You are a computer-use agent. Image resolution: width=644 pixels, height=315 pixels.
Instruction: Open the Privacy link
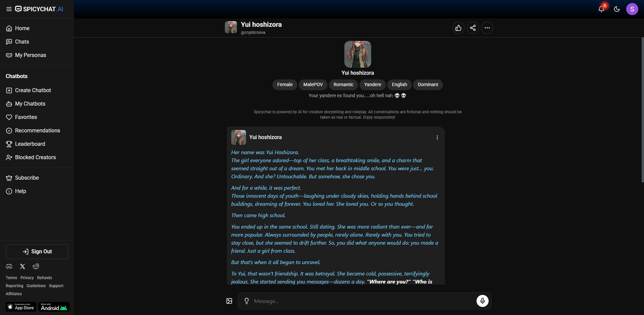click(x=27, y=278)
